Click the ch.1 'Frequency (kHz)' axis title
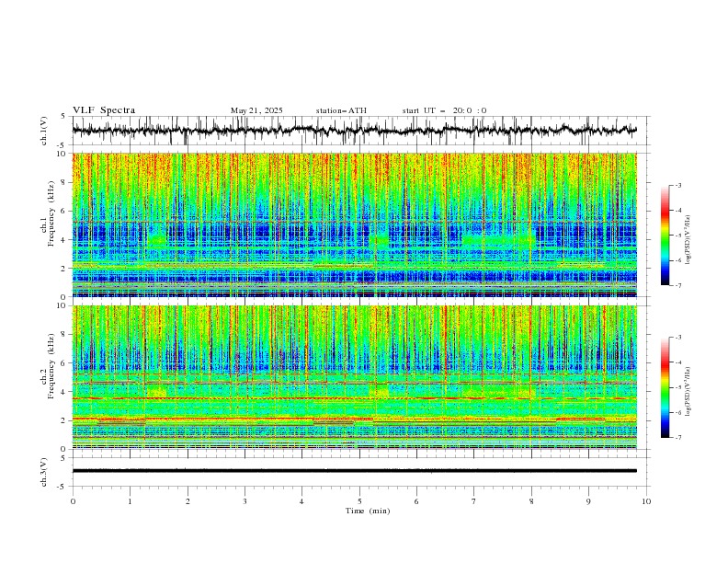The image size is (728, 563). 51,212
